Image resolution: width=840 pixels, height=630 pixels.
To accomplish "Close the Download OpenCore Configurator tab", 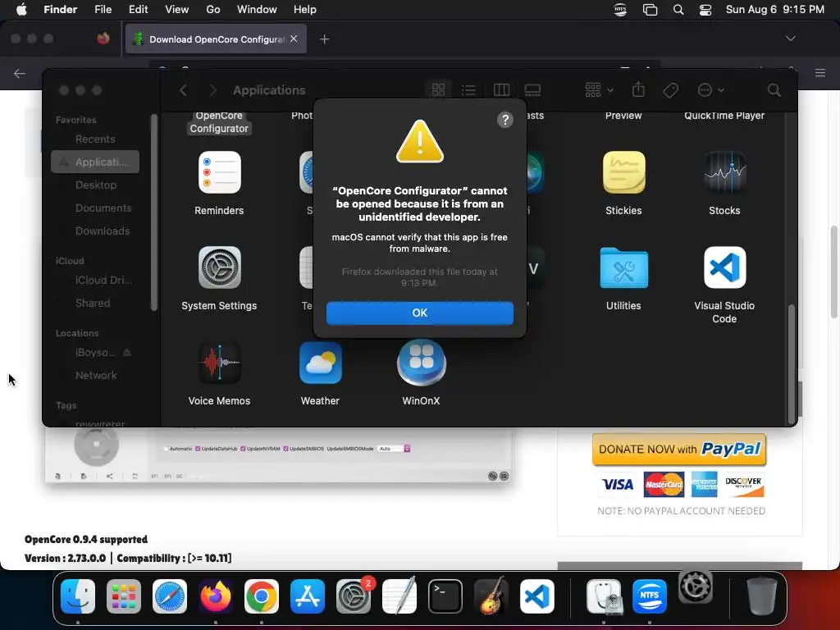I will point(294,39).
